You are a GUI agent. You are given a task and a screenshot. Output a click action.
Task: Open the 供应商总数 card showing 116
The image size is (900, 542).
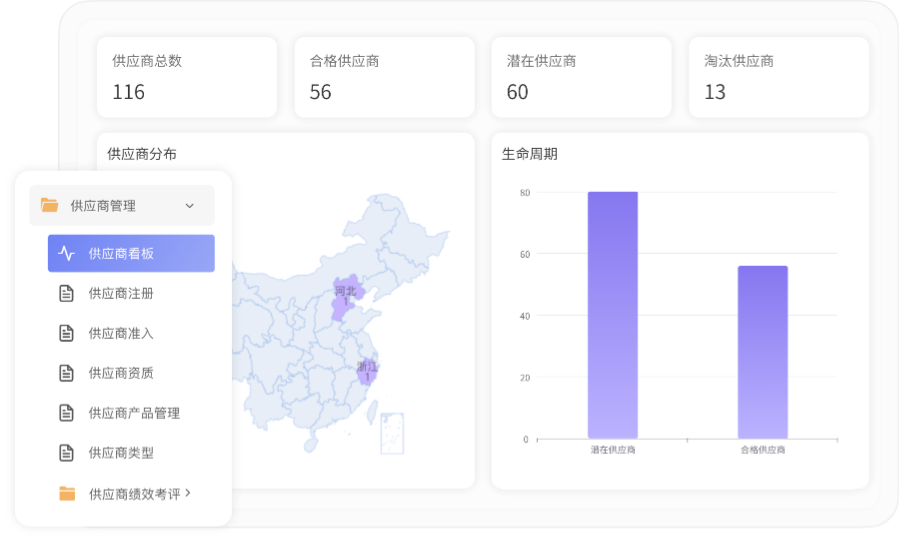[x=186, y=77]
